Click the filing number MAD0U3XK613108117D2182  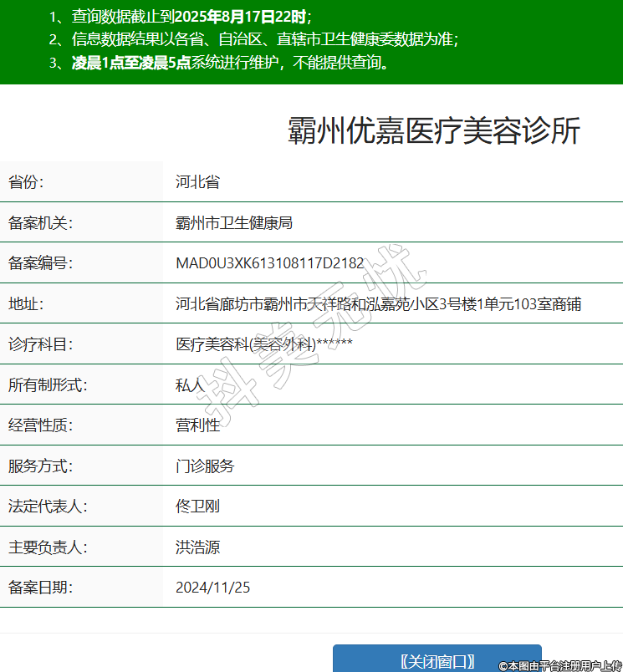coord(269,263)
